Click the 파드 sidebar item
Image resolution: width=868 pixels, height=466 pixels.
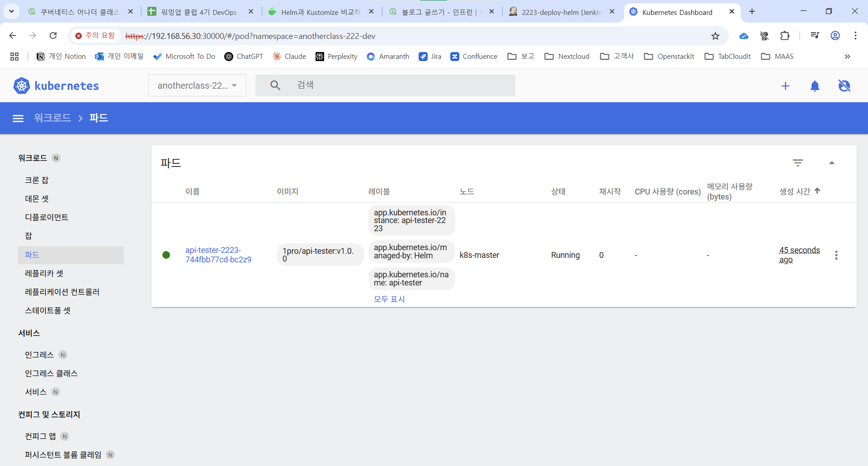pyautogui.click(x=71, y=255)
